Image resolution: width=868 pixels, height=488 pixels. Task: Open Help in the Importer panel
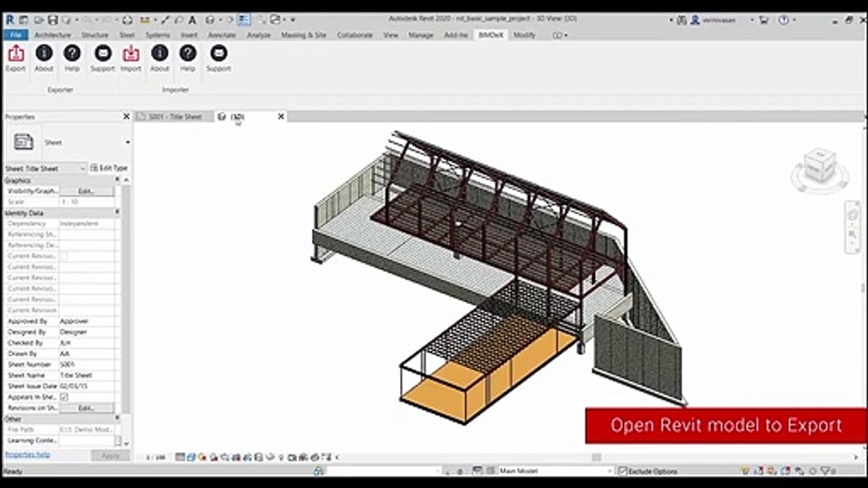pyautogui.click(x=188, y=53)
